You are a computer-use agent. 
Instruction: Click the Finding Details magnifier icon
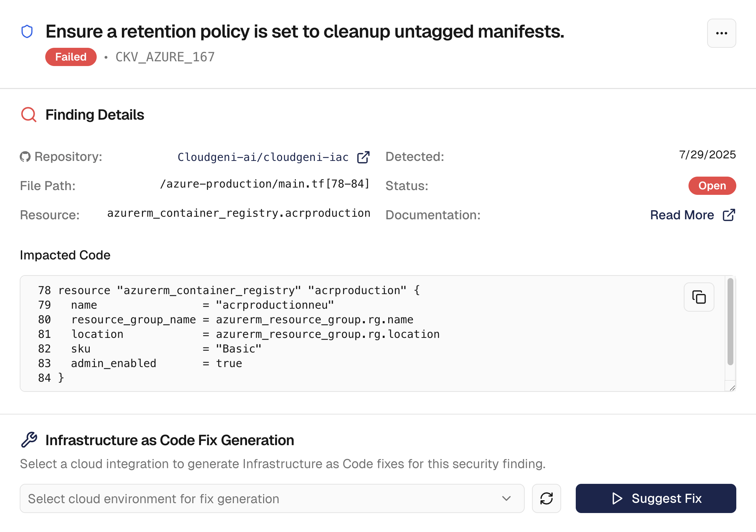tap(28, 115)
